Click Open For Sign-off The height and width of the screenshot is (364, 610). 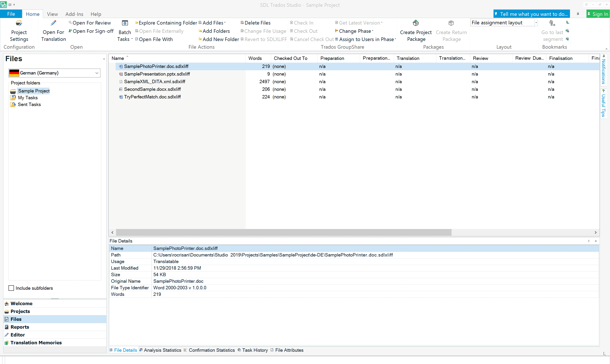click(x=91, y=31)
